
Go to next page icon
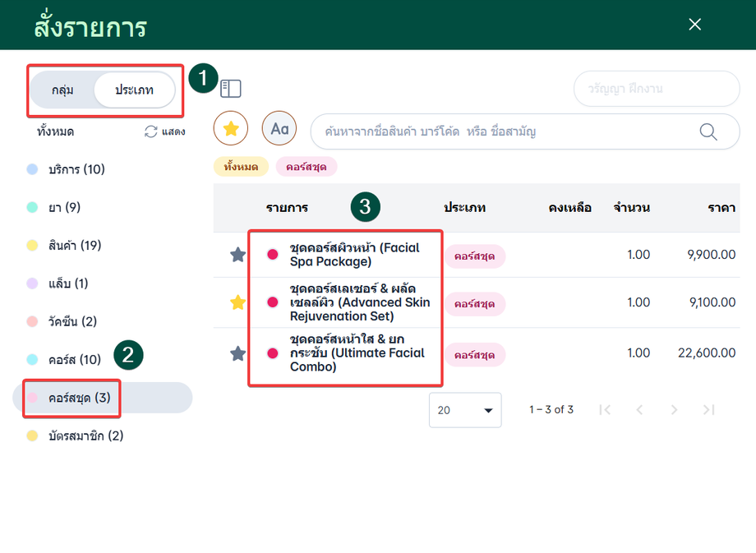[x=674, y=410]
